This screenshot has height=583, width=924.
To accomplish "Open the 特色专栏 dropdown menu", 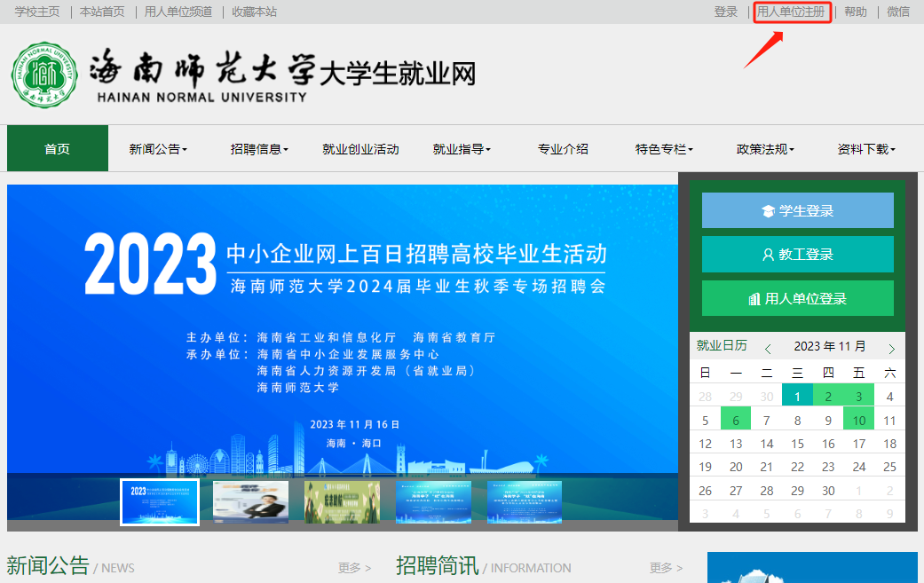I will 664,149.
